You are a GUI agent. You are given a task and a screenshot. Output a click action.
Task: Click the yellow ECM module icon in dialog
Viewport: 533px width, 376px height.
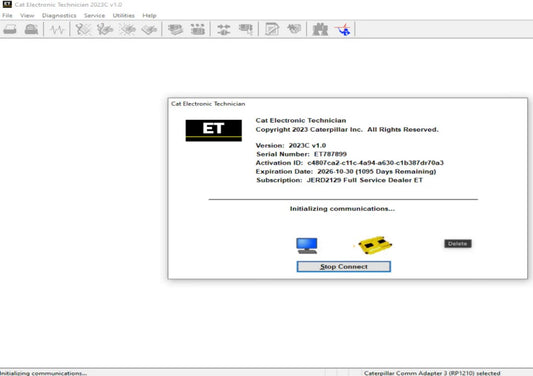375,245
